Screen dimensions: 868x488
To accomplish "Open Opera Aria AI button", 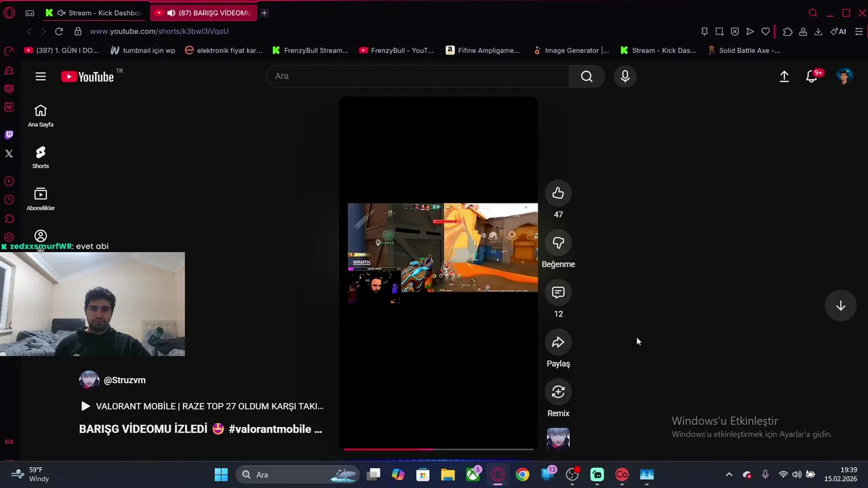I will (x=838, y=31).
